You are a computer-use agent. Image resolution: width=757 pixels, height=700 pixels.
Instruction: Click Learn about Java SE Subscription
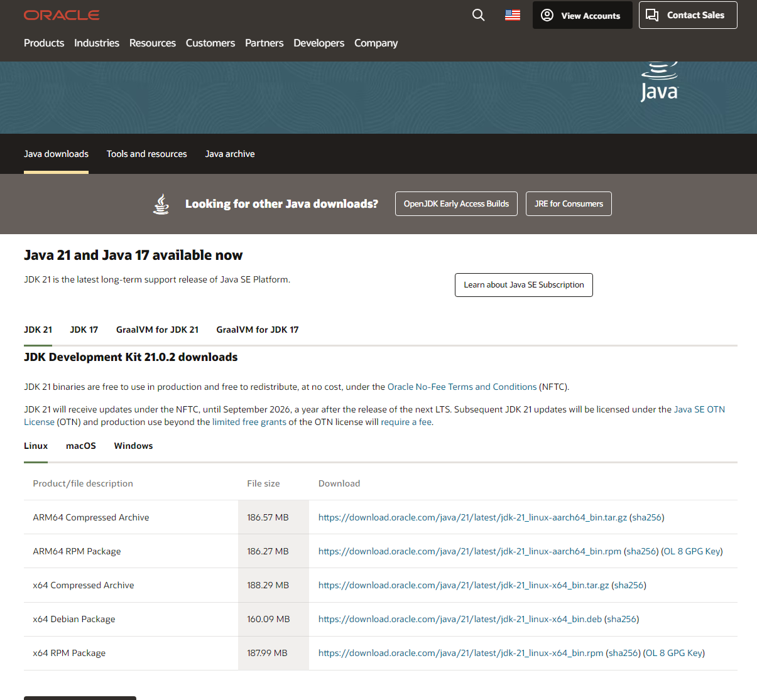click(524, 285)
